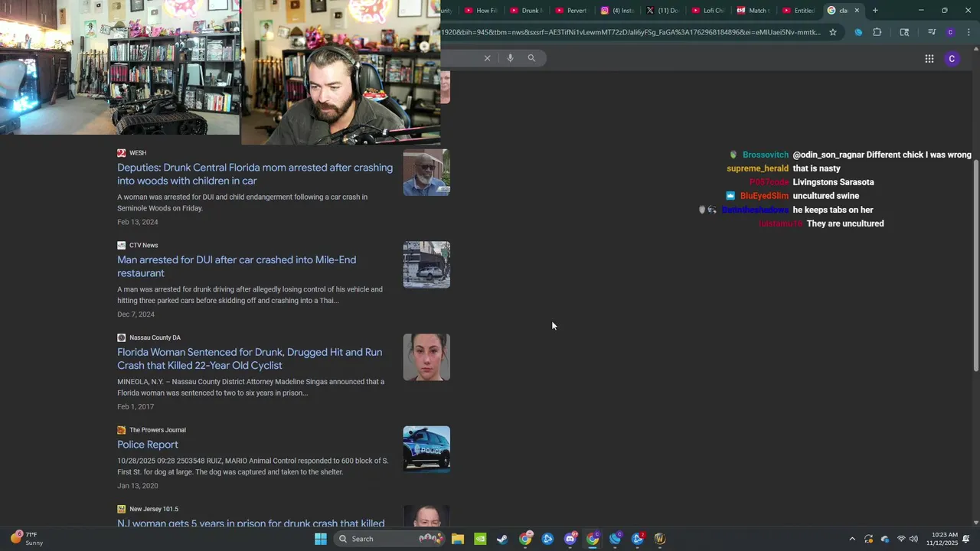Open the Extensions puzzle icon
980x551 pixels.
click(x=877, y=32)
